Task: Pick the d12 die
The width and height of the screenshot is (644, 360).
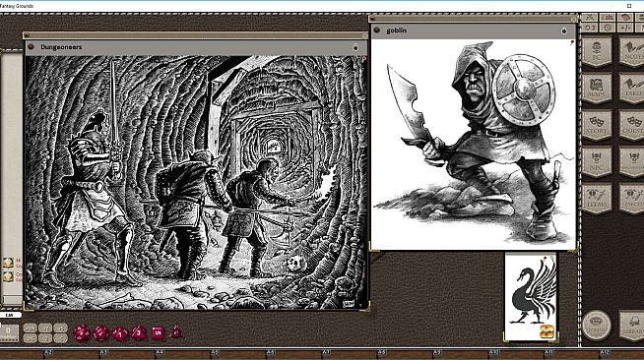Action: pyautogui.click(x=100, y=332)
